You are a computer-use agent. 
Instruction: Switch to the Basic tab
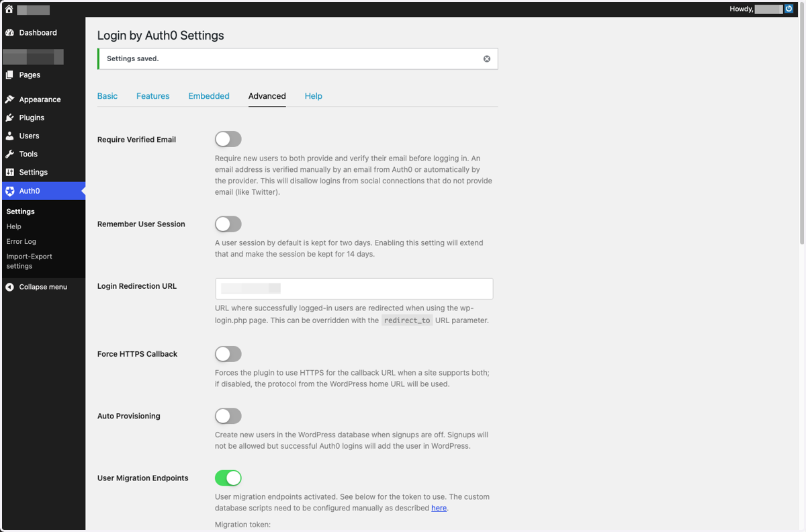(x=107, y=96)
